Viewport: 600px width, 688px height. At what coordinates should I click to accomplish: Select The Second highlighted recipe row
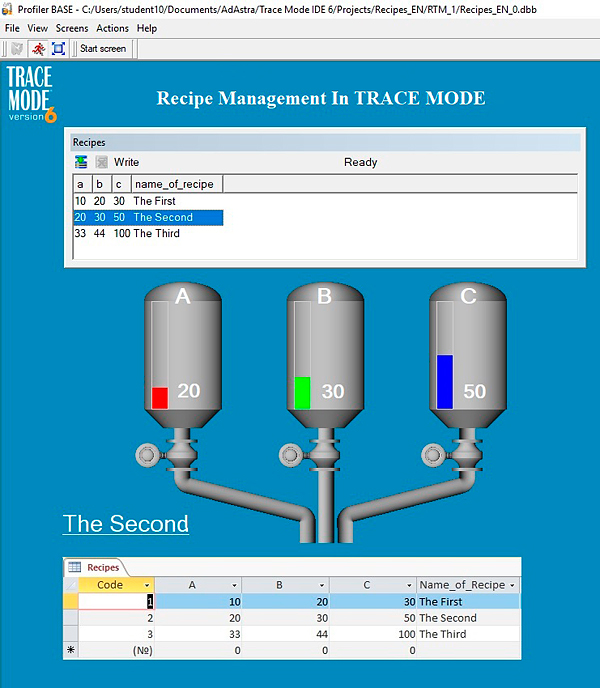tap(148, 217)
